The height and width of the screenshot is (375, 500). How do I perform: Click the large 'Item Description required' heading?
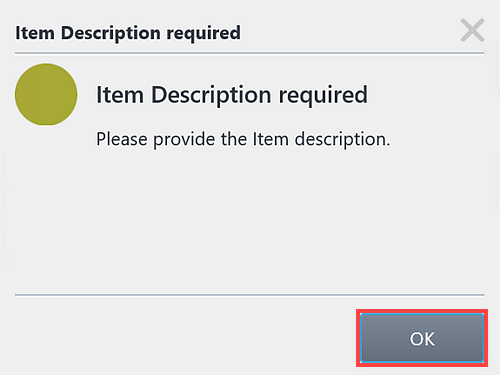pyautogui.click(x=232, y=95)
